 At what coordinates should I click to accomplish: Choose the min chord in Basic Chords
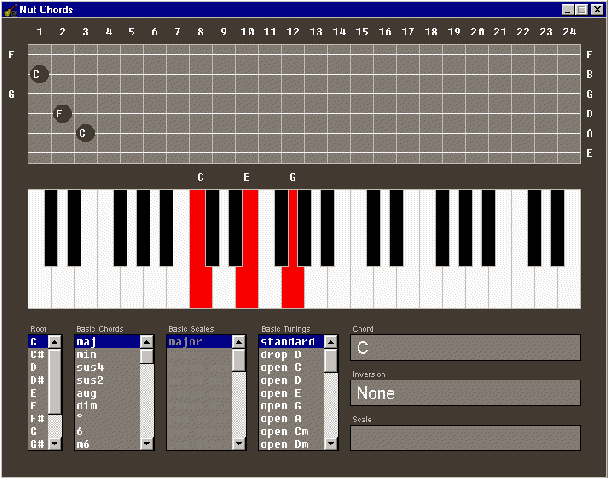(x=87, y=354)
